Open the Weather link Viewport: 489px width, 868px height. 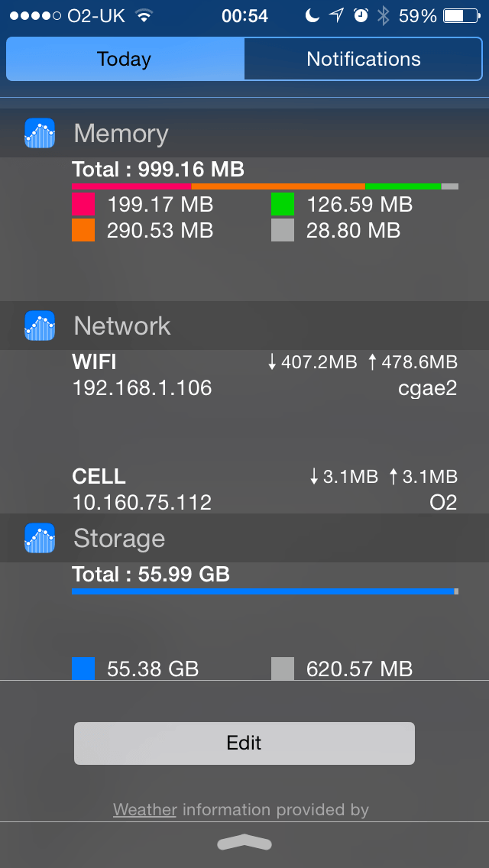tap(145, 810)
